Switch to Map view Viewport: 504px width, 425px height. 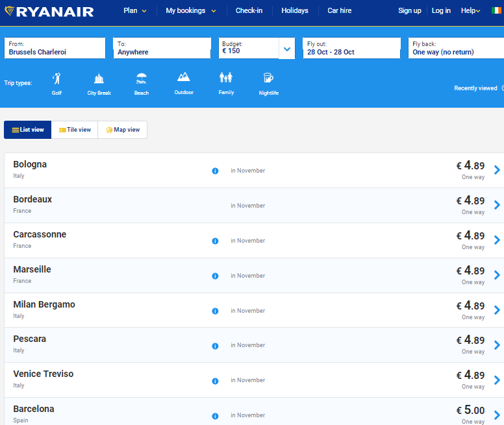pos(123,130)
